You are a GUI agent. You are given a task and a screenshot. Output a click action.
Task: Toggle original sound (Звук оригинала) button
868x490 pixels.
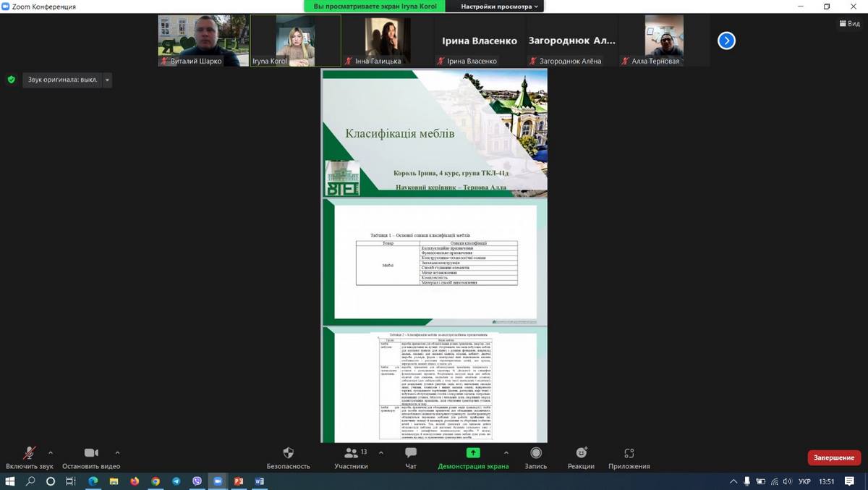(x=62, y=80)
